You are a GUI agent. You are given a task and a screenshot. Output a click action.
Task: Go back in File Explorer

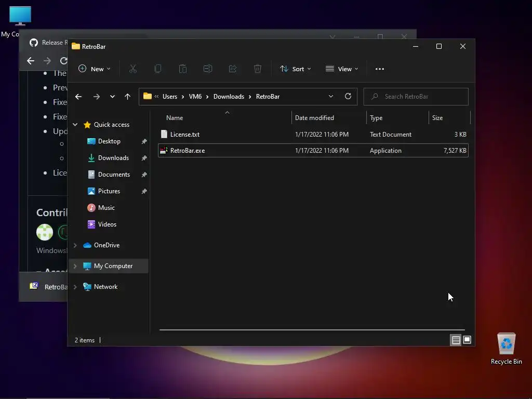tap(78, 97)
